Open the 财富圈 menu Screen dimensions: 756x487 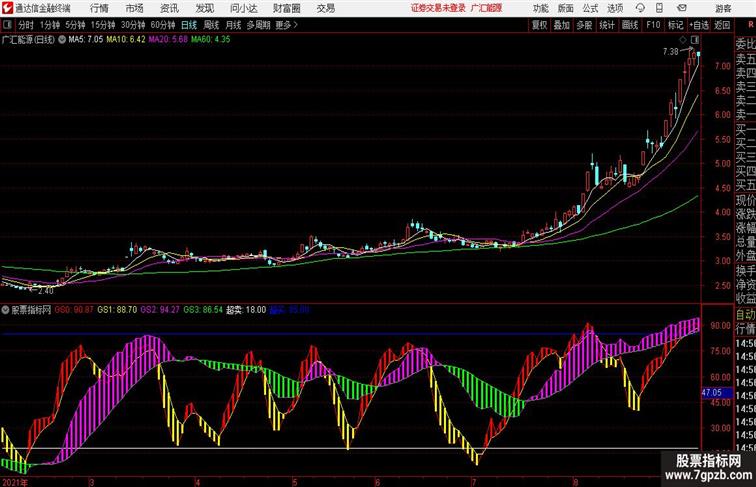(286, 8)
